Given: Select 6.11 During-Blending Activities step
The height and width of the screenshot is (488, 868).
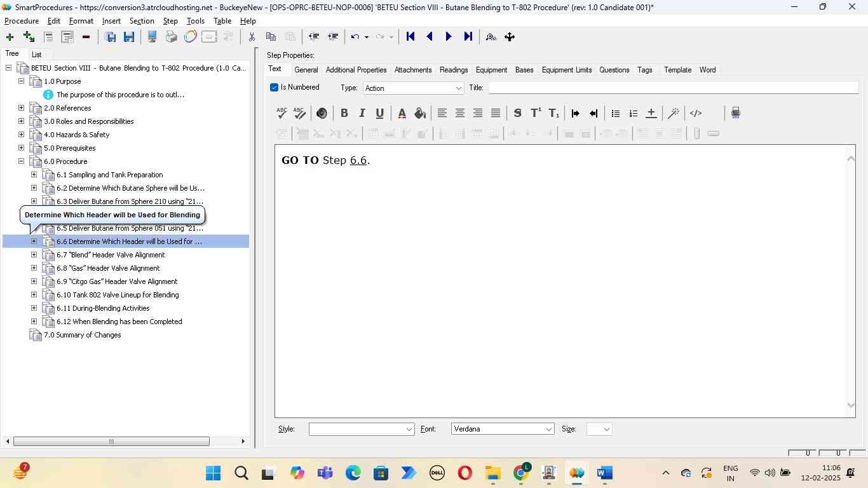Looking at the screenshot, I should pyautogui.click(x=103, y=308).
